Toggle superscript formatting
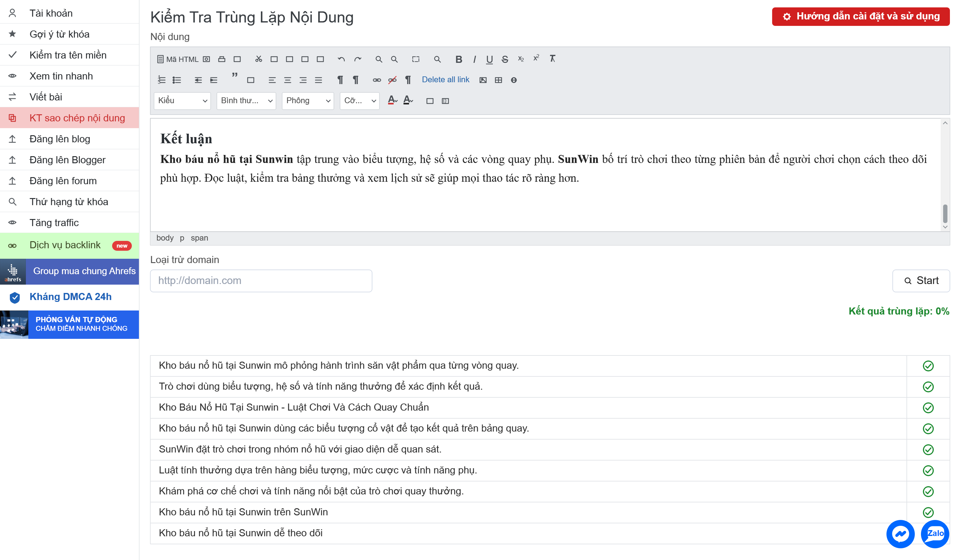961x560 pixels. click(x=536, y=58)
